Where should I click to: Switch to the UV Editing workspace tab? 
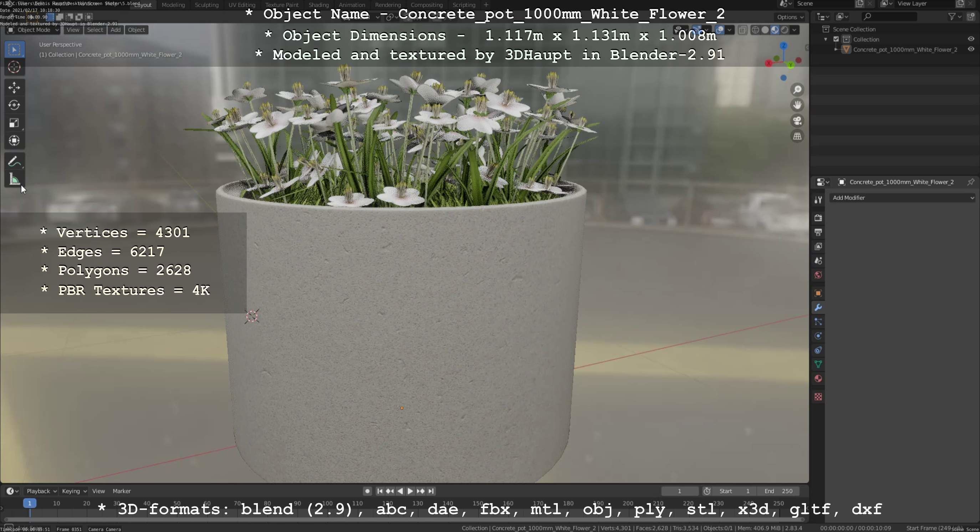coord(242,5)
